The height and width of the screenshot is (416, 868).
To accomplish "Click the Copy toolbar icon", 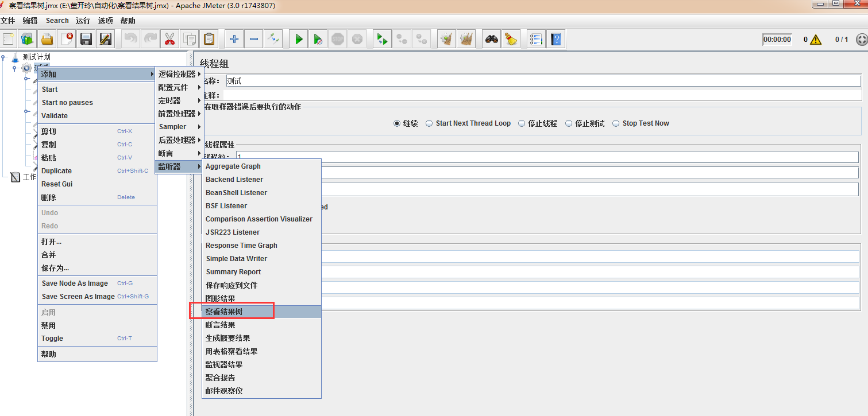I will click(189, 39).
